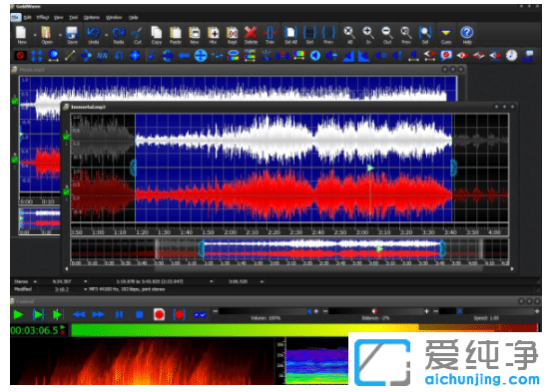This screenshot has height=392, width=548.
Task: Click the red Delete selection icon
Action: (251, 35)
